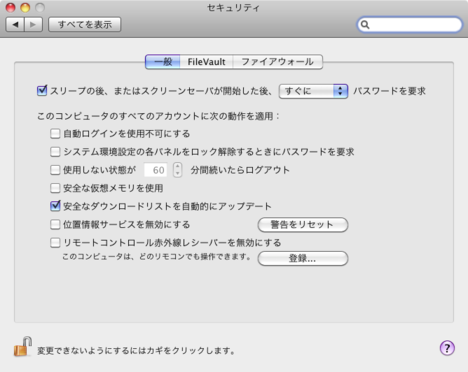Check リモートコントロール赤外線レシーバー disable checkbox
This screenshot has width=468, height=372.
tap(55, 242)
